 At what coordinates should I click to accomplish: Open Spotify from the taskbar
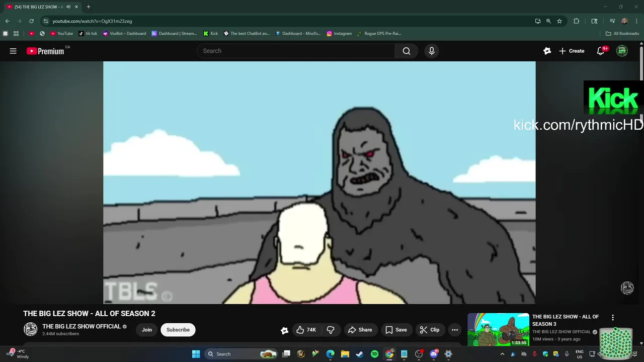(374, 354)
